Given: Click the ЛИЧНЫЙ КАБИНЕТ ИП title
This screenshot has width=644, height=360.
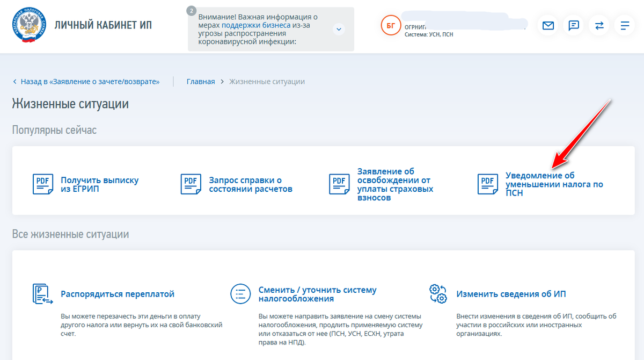Looking at the screenshot, I should pos(103,25).
